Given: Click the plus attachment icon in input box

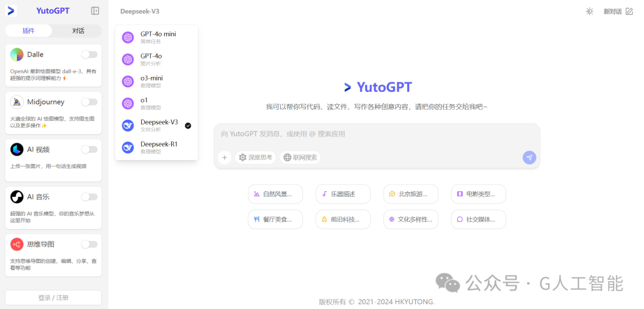Looking at the screenshot, I should tap(225, 157).
